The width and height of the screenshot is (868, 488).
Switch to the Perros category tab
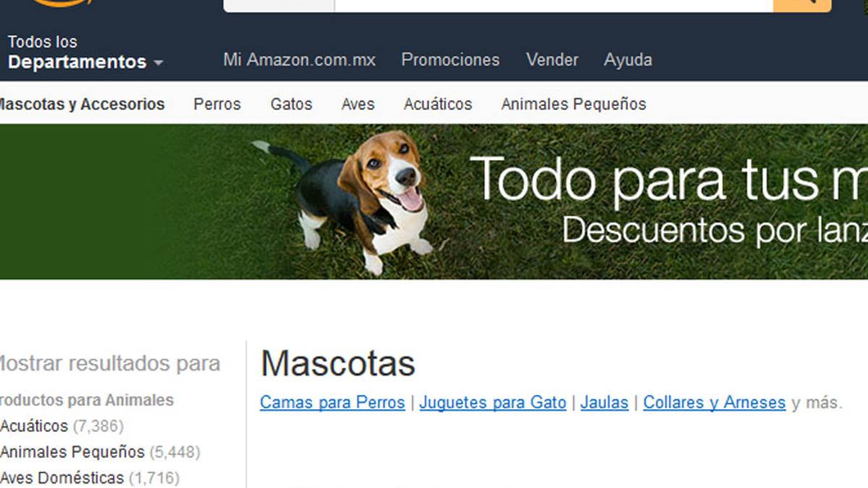pyautogui.click(x=217, y=104)
